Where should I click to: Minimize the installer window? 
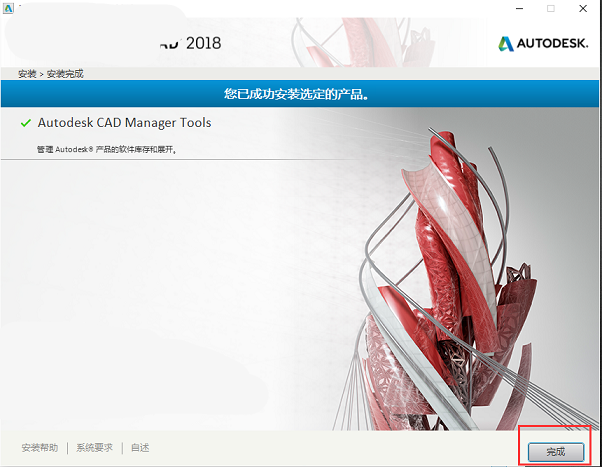pos(519,8)
